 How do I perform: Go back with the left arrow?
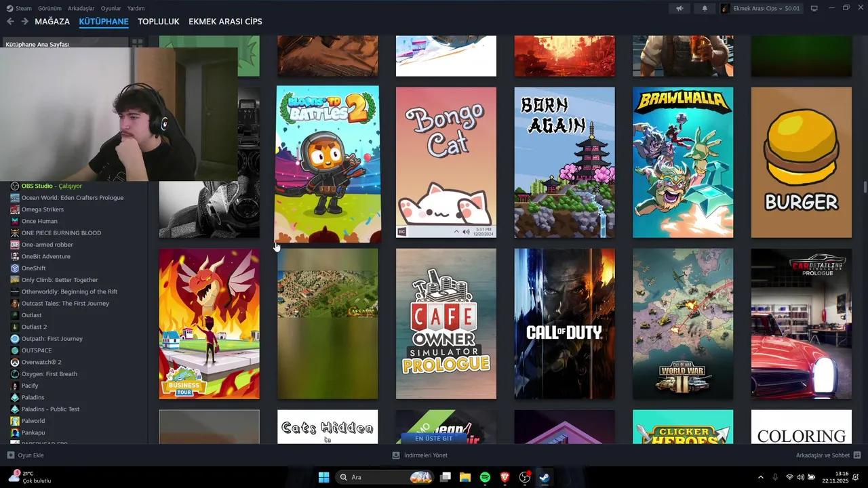(x=10, y=22)
